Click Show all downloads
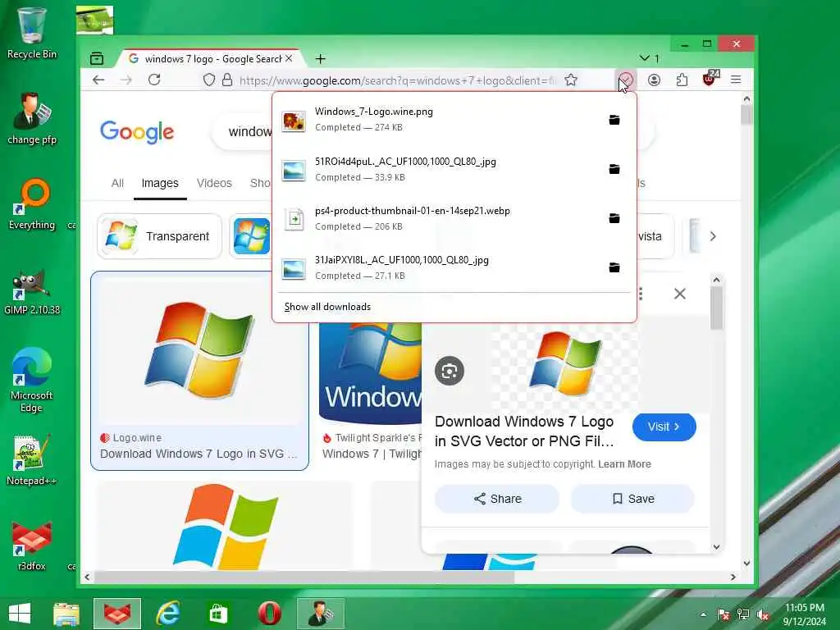 (327, 307)
